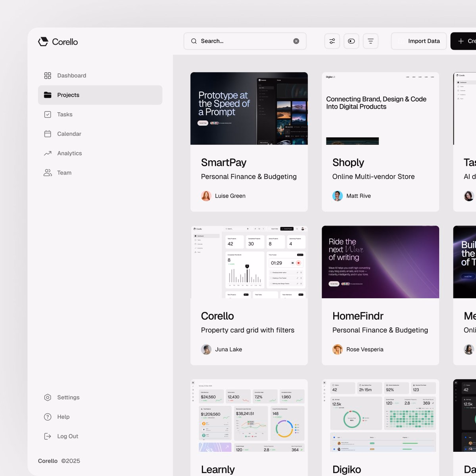
Task: Click Luise Green's avatar
Action: pos(206,196)
